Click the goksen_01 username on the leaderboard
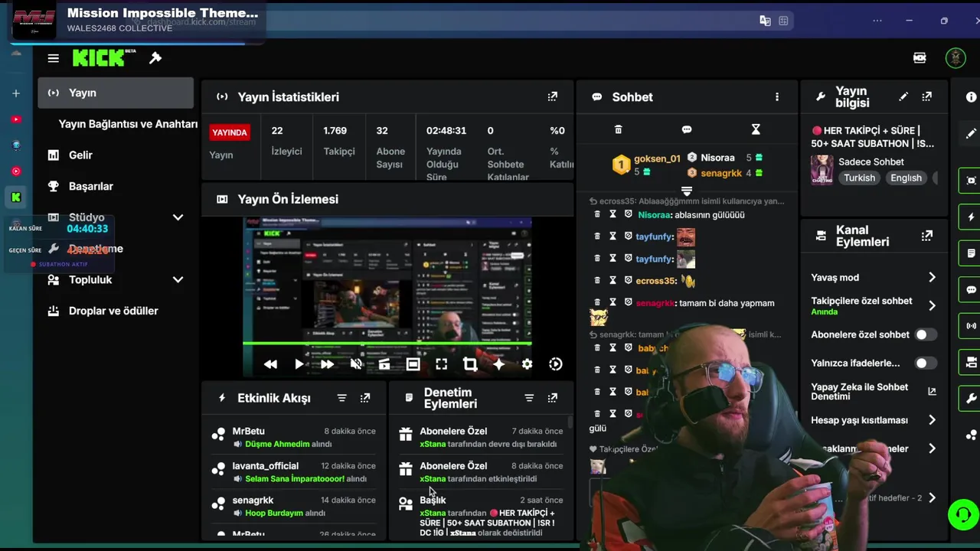Viewport: 980px width, 551px height. [x=657, y=158]
